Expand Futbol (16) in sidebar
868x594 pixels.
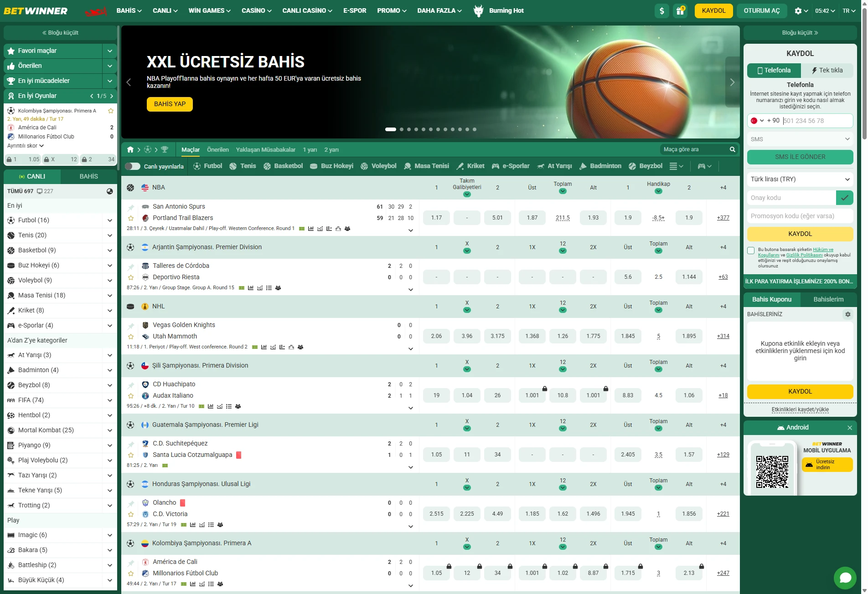pyautogui.click(x=109, y=220)
